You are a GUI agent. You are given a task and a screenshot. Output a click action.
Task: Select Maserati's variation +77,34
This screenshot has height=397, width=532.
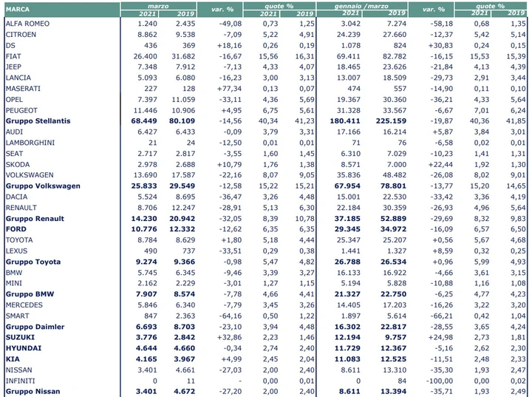coord(229,89)
